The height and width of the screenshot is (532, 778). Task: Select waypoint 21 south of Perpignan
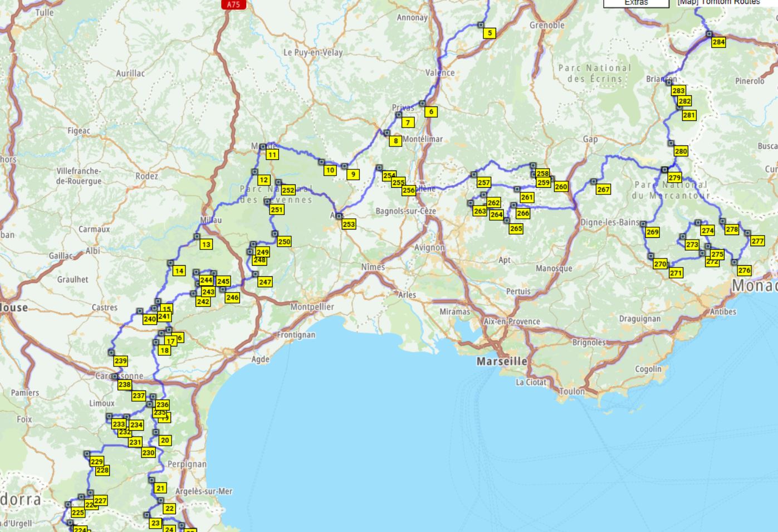pos(160,488)
